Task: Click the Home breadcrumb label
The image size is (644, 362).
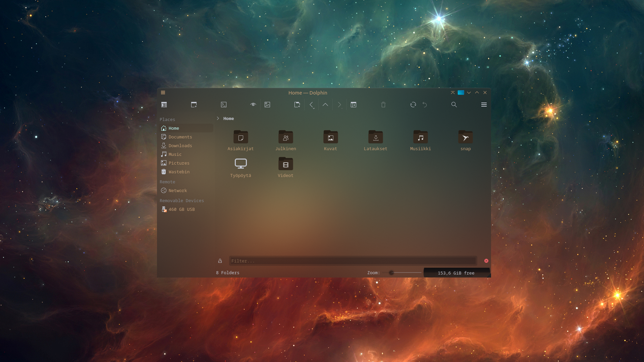Action: pos(228,118)
